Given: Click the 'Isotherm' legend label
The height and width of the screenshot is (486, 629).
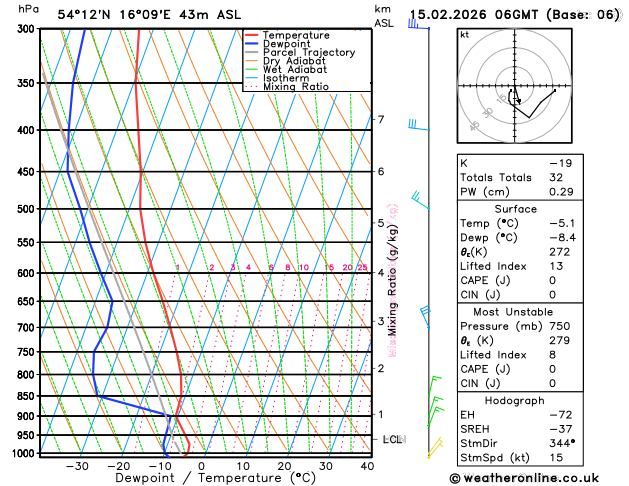Looking at the screenshot, I should point(286,78).
